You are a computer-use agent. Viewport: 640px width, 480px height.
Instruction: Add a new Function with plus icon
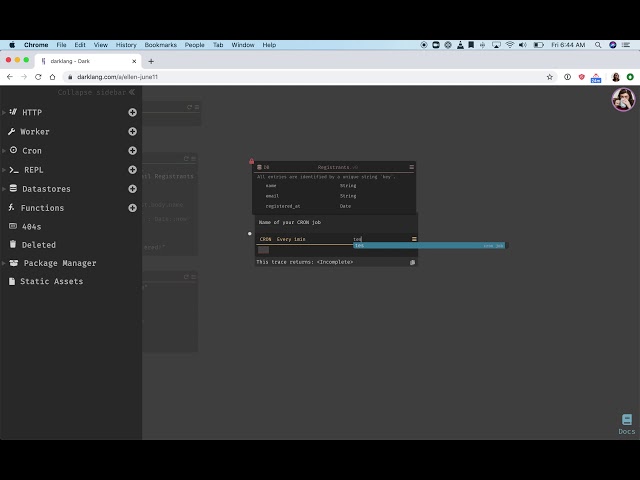click(x=132, y=208)
